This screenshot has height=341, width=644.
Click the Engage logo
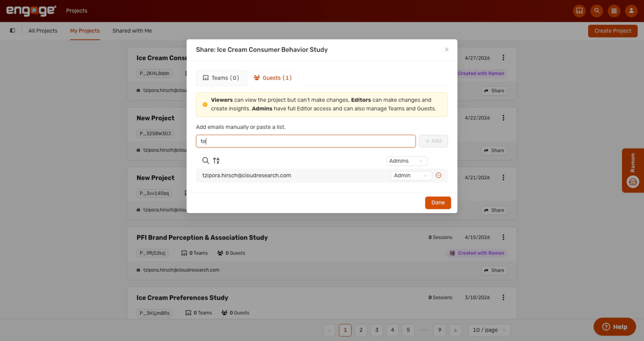tap(31, 11)
